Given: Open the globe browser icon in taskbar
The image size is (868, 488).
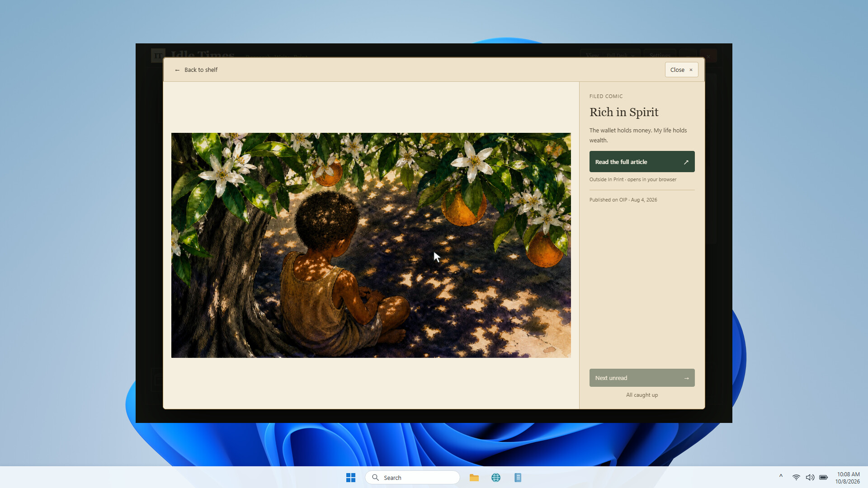Looking at the screenshot, I should click(496, 478).
